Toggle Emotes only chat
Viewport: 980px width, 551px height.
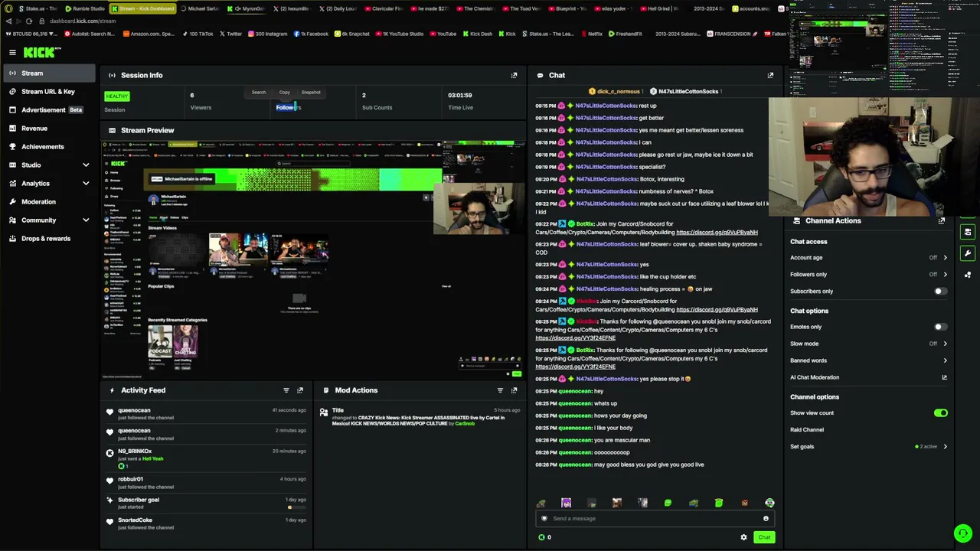940,327
